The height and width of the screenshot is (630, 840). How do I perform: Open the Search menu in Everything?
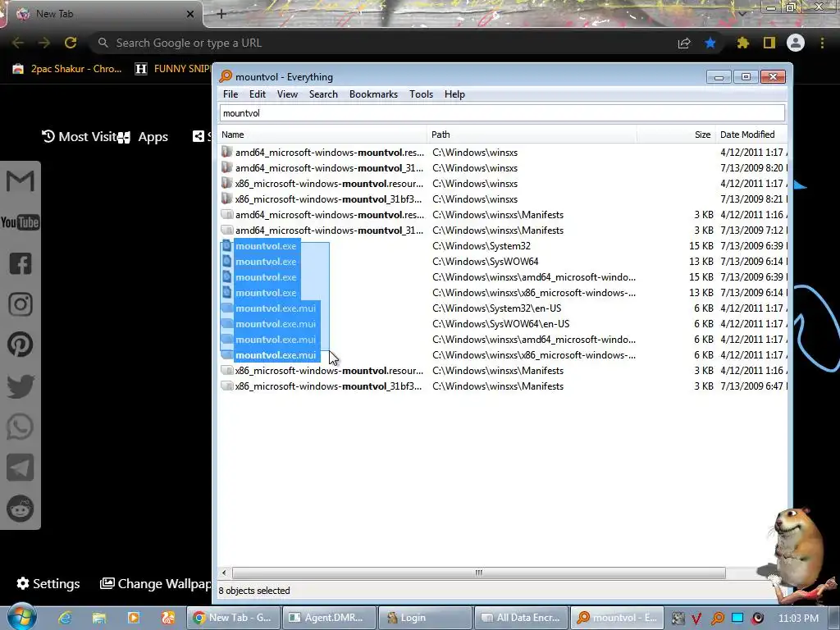(323, 94)
